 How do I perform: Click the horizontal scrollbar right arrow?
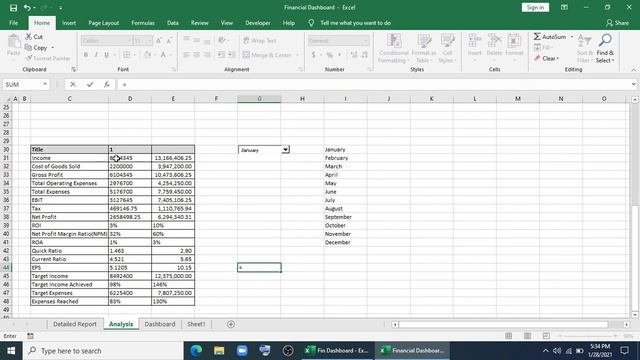[x=626, y=324]
